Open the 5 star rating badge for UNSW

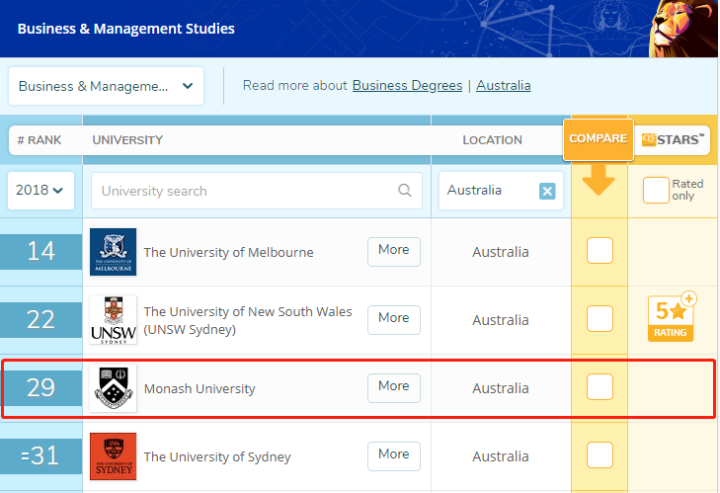click(672, 317)
